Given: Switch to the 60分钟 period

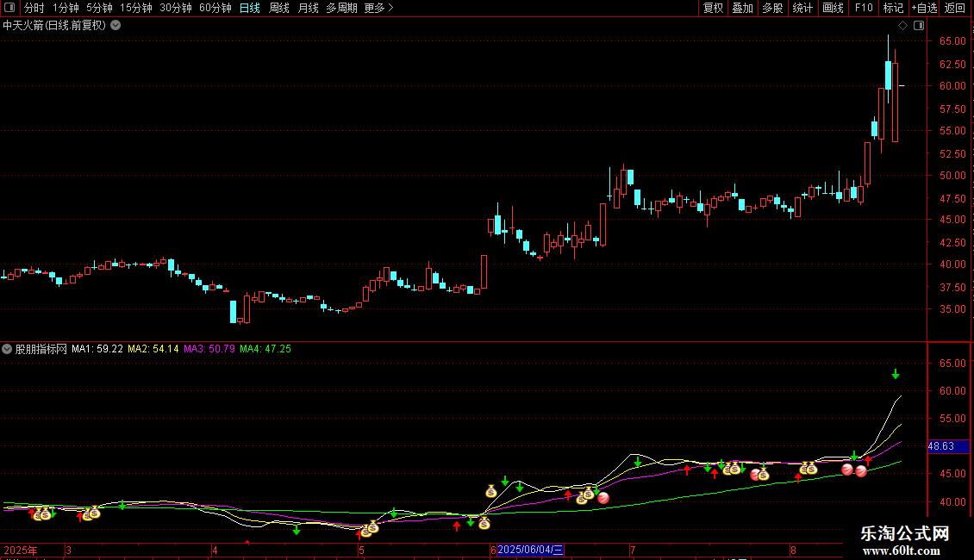Looking at the screenshot, I should coord(215,8).
